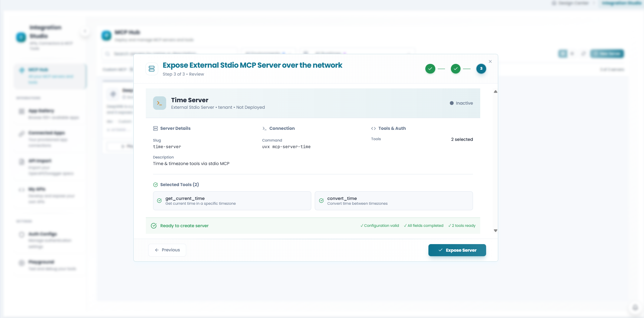Click the uvx mcp-server-time command text
Image resolution: width=644 pixels, height=318 pixels.
[x=286, y=147]
